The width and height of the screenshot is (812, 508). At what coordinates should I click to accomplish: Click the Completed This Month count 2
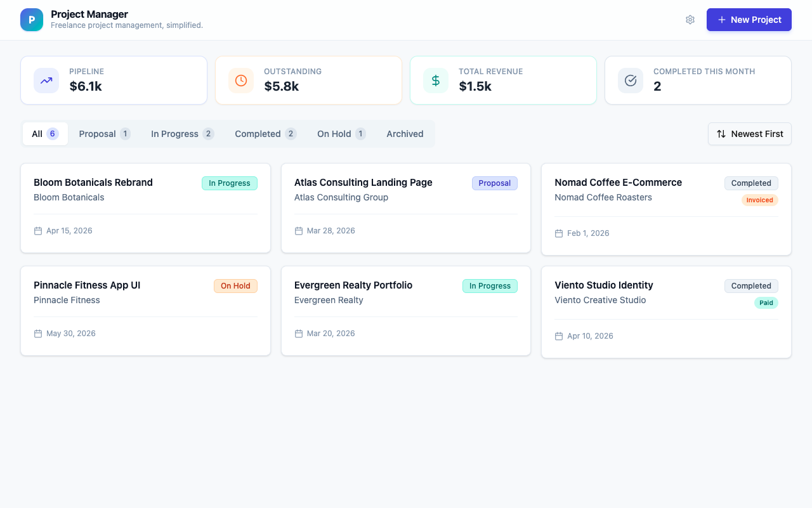coord(657,86)
